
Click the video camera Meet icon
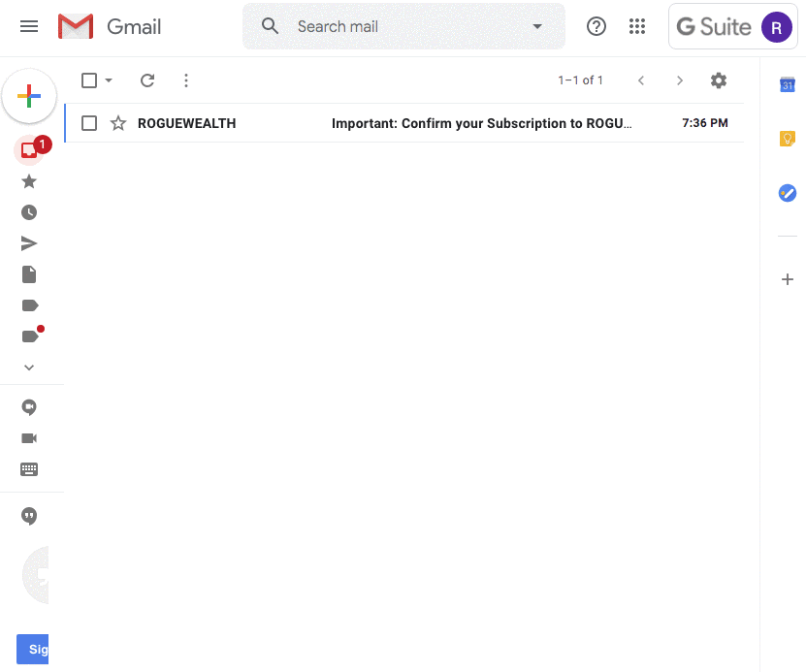pyautogui.click(x=29, y=438)
